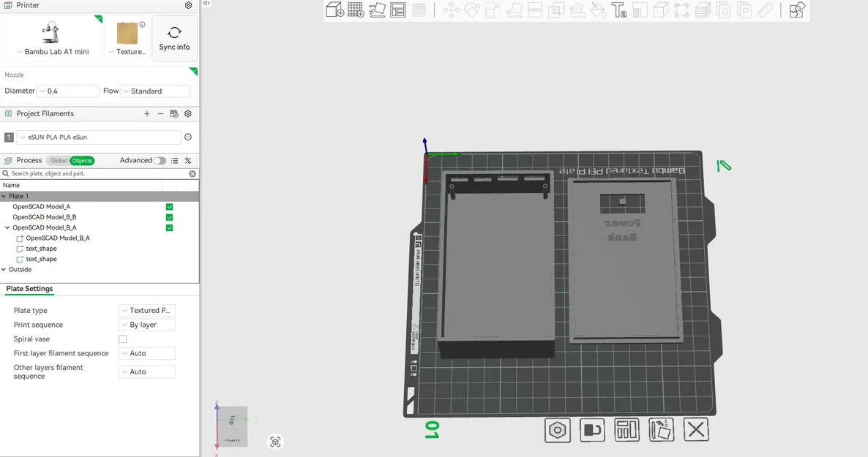The image size is (868, 457).
Task: Click the Name column header
Action: [x=11, y=185]
